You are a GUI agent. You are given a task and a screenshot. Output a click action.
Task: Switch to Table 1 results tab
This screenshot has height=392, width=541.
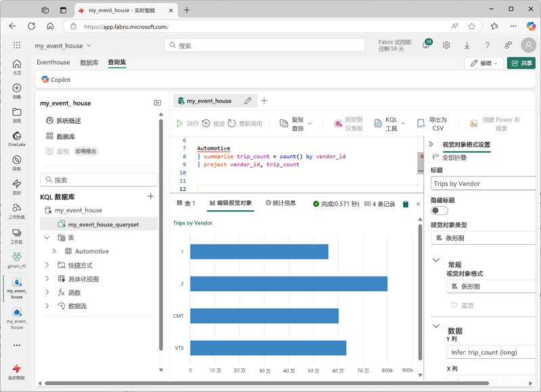click(x=186, y=203)
